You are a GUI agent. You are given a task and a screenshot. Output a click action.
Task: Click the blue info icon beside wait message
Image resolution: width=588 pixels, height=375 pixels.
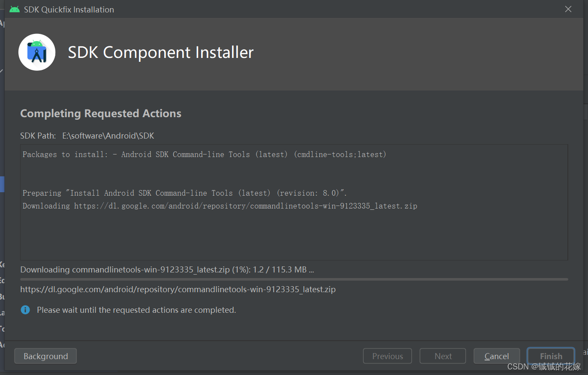[x=25, y=310]
